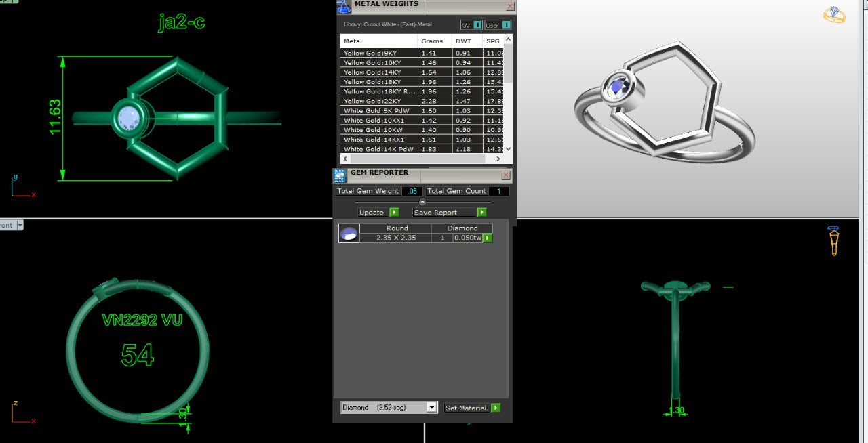The width and height of the screenshot is (868, 443).
Task: Click the Diamond cell in gem table
Action: click(x=462, y=228)
